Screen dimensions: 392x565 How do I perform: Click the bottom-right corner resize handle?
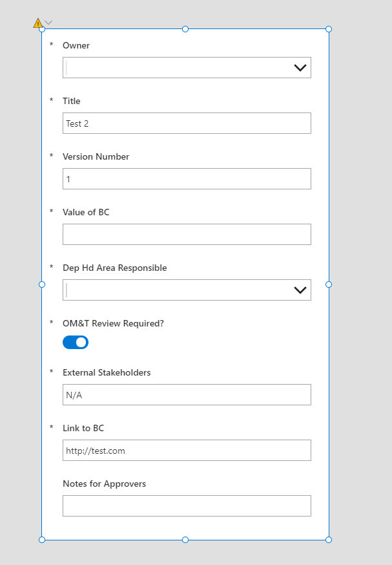pyautogui.click(x=329, y=540)
